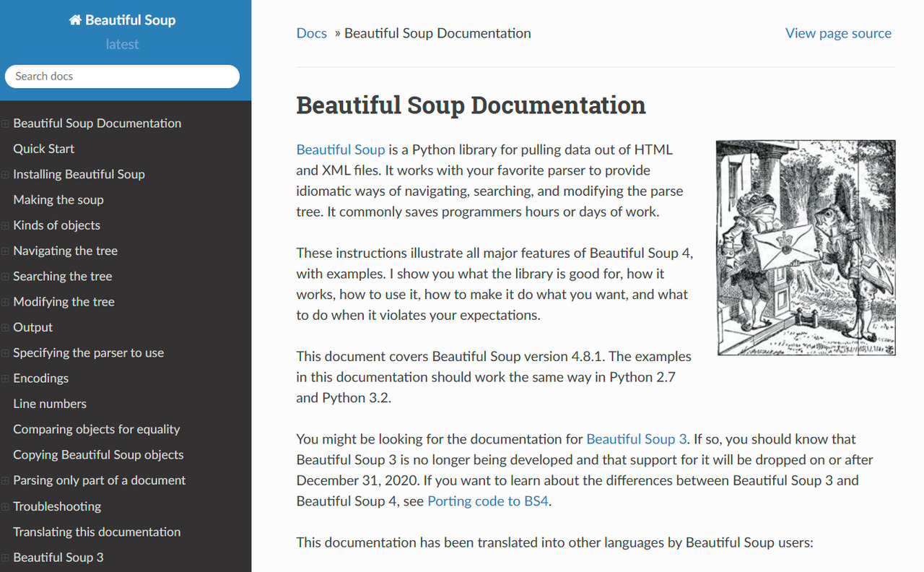Expand the Encodings plus icon
924x572 pixels.
pyautogui.click(x=5, y=378)
